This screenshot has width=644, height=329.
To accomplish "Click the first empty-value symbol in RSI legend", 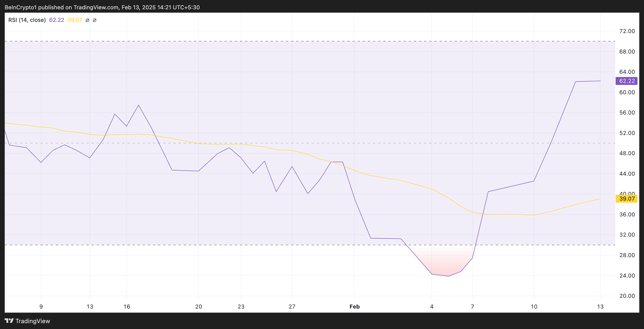I will [87, 20].
